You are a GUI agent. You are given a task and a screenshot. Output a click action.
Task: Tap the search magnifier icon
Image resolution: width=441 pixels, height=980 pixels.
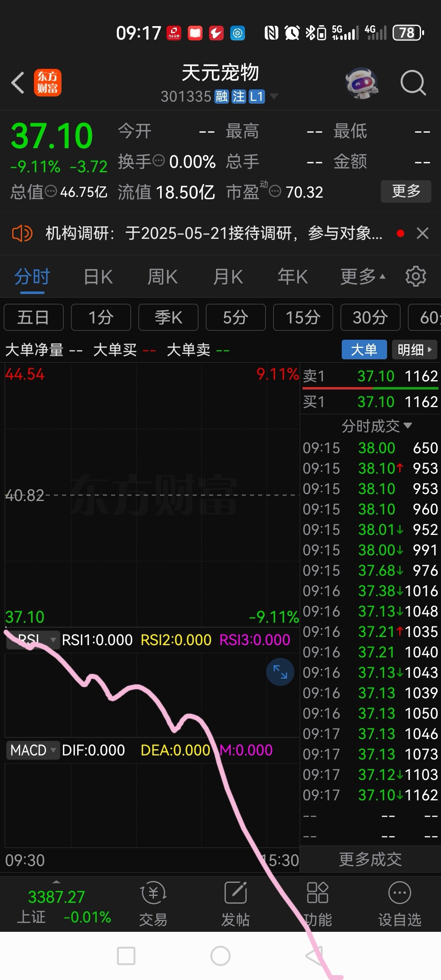click(413, 83)
